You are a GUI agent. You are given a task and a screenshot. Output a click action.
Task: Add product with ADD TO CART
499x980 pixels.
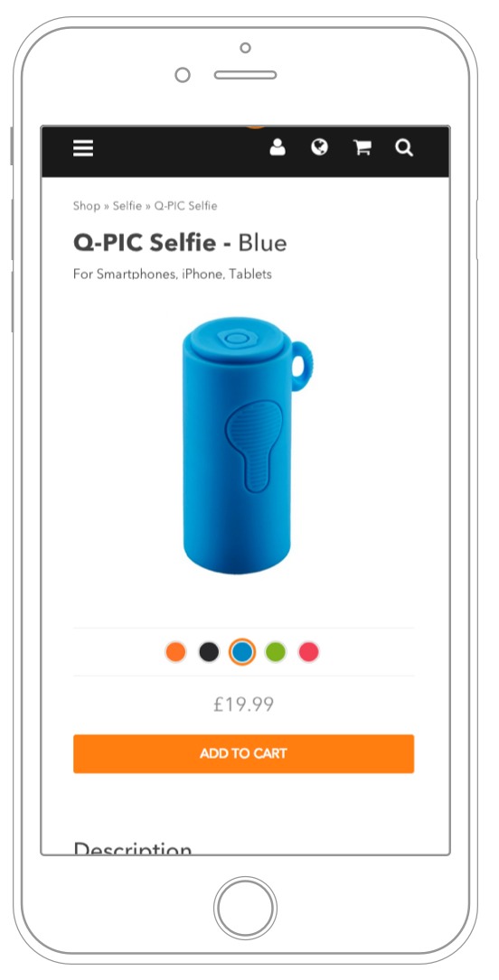(244, 754)
